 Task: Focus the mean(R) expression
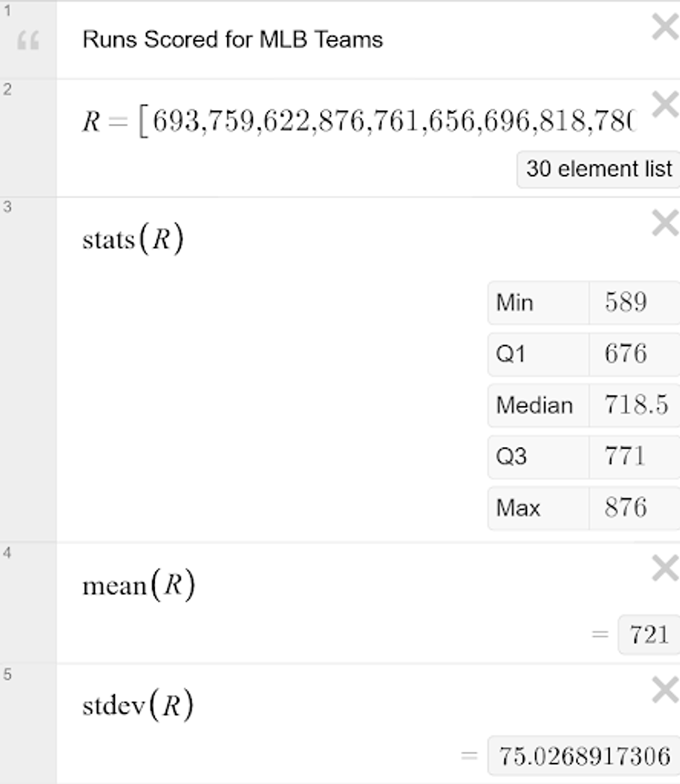[139, 585]
